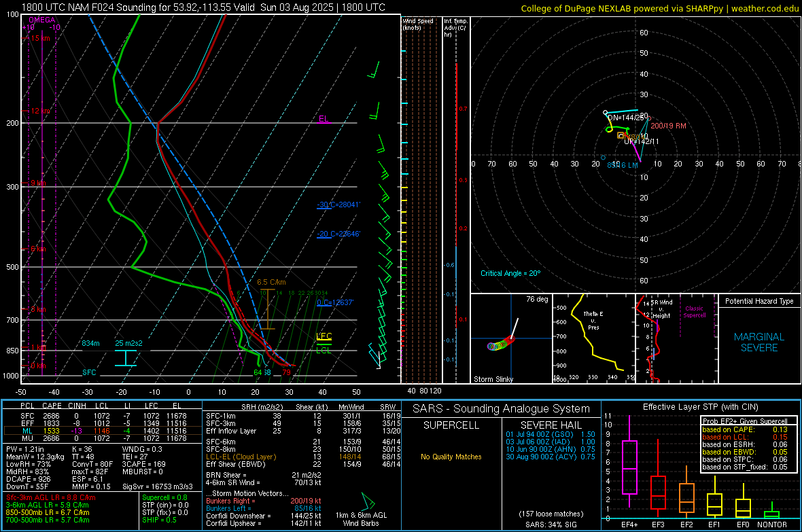Screen dimensions: 802x532
Task: Click the MU parcel row
Action: tap(103, 438)
